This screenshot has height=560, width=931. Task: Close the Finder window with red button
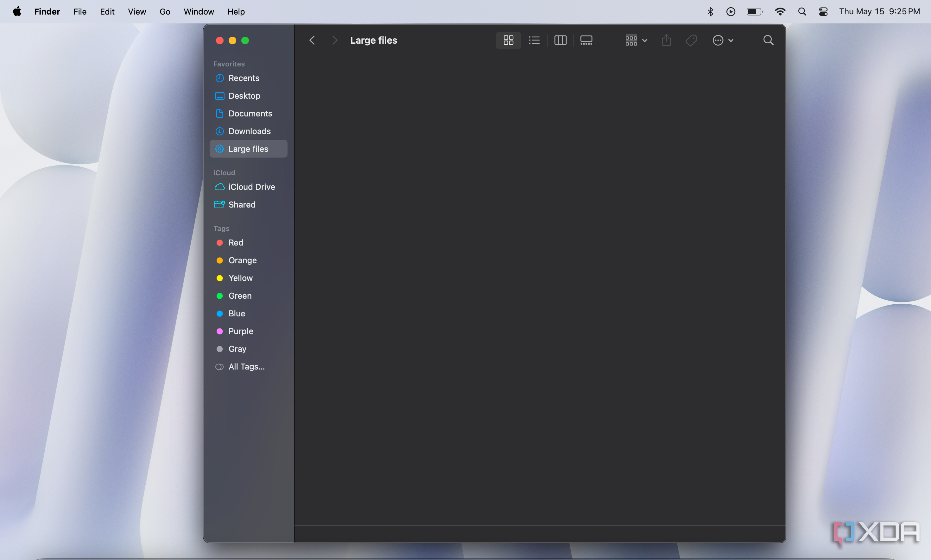point(219,40)
